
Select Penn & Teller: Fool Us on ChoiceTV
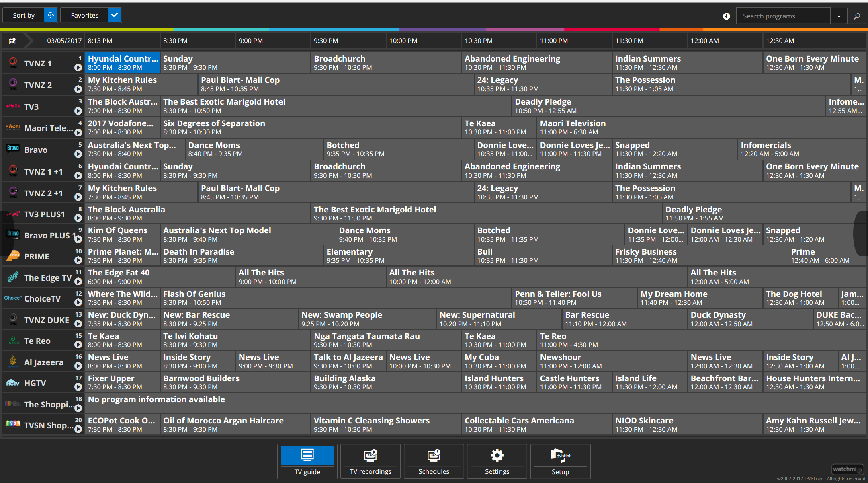(574, 298)
